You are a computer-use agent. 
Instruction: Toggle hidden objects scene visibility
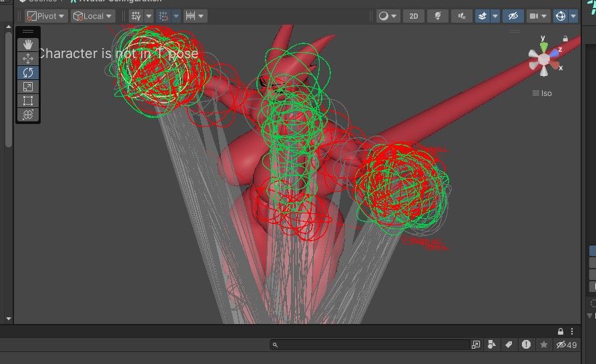click(513, 16)
